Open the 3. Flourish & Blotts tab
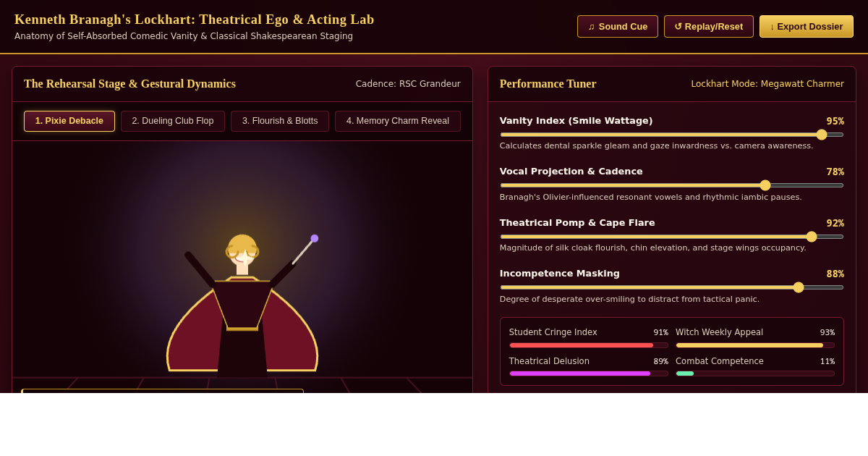The height and width of the screenshot is (456, 868). point(280,121)
